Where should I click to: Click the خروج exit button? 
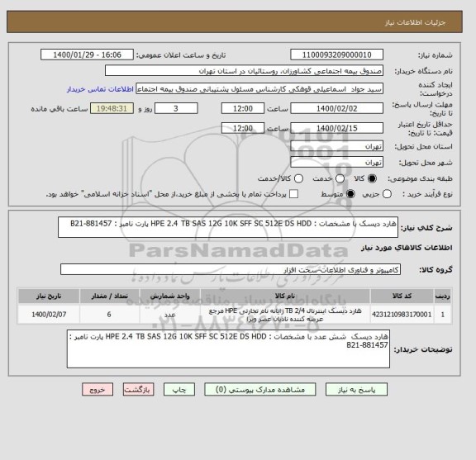pos(98,389)
